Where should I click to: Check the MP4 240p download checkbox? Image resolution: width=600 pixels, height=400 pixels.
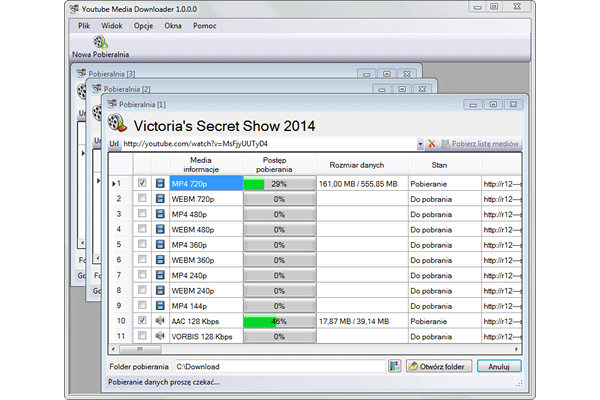point(142,275)
